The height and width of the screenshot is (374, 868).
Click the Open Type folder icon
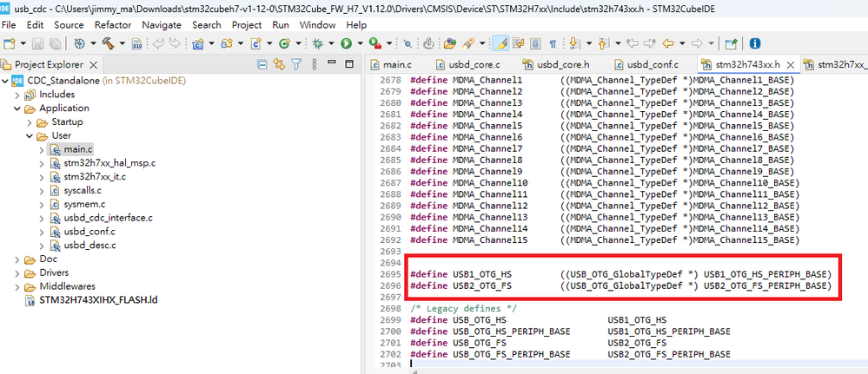[x=450, y=43]
